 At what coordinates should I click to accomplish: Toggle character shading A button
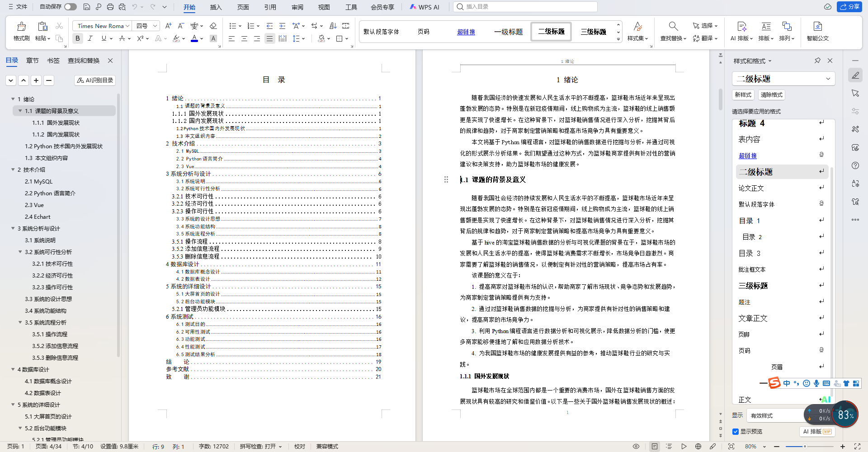(213, 39)
